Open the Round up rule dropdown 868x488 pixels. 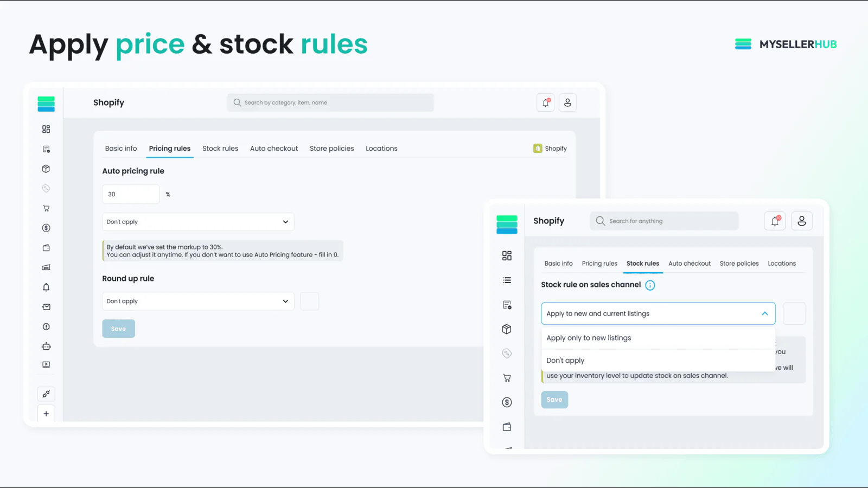[x=197, y=301]
